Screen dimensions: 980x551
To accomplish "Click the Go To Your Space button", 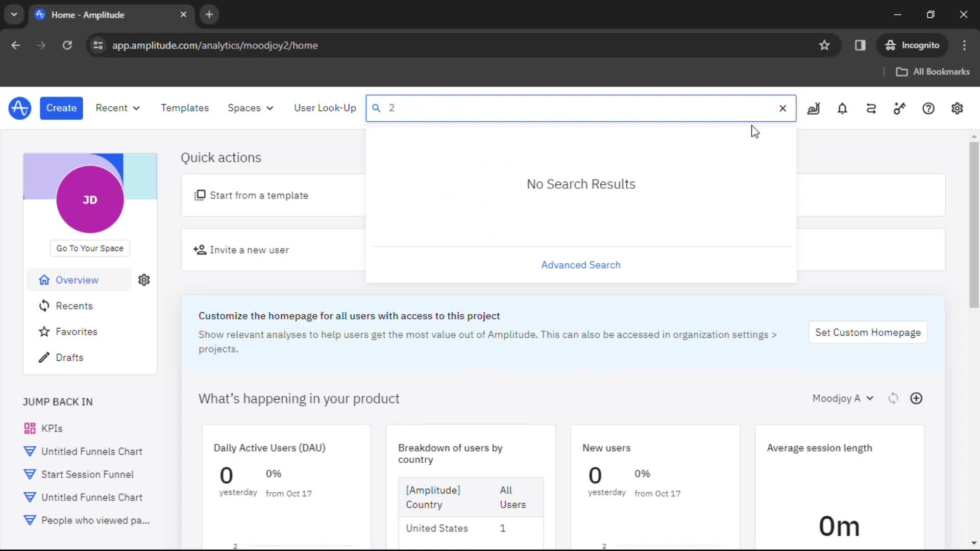I will click(x=90, y=248).
